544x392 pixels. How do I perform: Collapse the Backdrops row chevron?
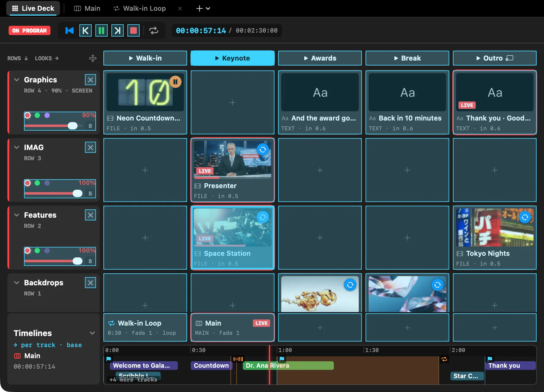[17, 283]
